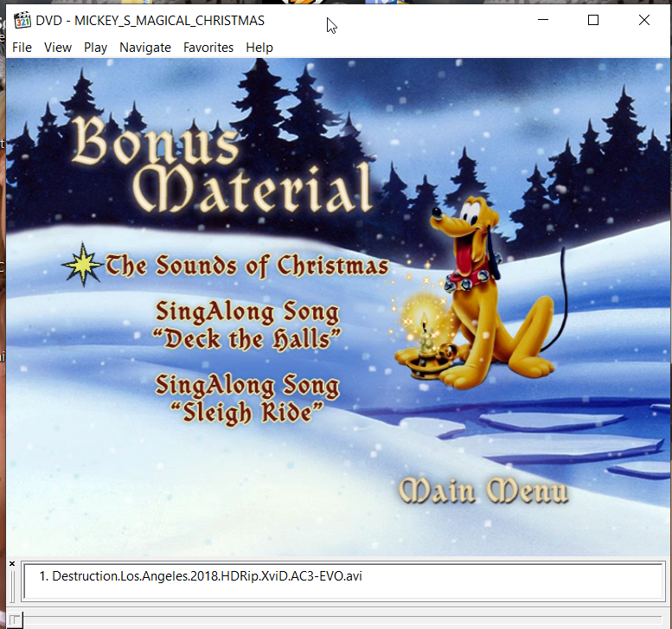Open the Help menu
The height and width of the screenshot is (629, 672).
259,48
